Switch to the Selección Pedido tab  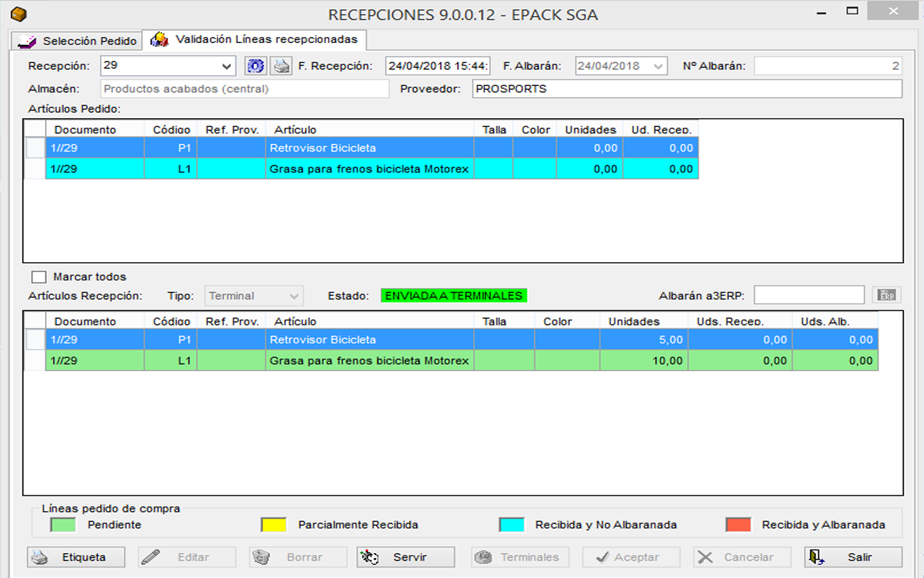coord(77,41)
